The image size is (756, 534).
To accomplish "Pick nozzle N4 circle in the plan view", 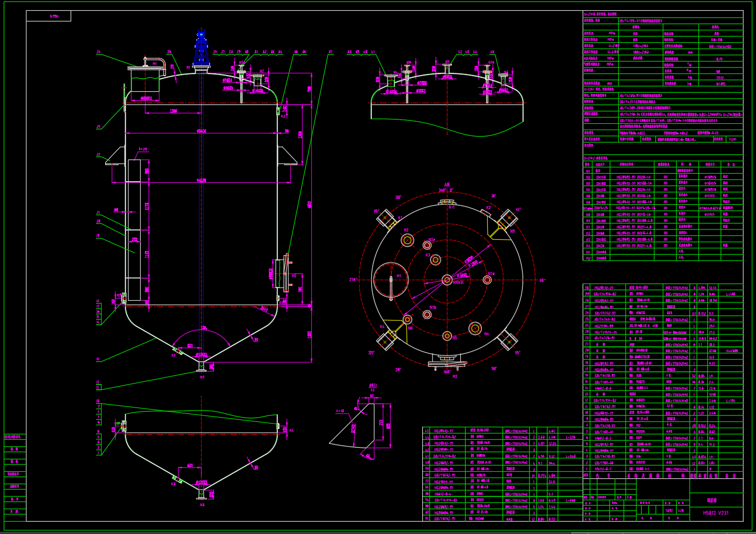I will tap(475, 328).
